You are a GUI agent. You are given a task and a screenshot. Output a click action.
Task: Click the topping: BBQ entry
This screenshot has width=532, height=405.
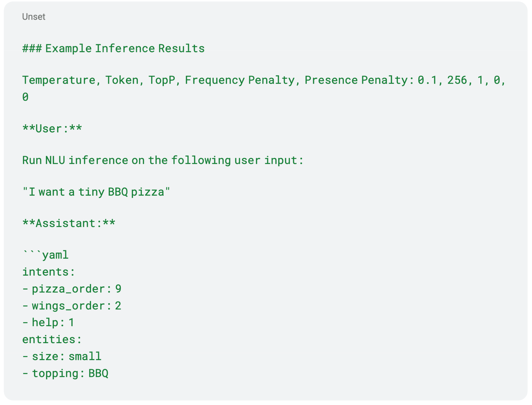(66, 373)
